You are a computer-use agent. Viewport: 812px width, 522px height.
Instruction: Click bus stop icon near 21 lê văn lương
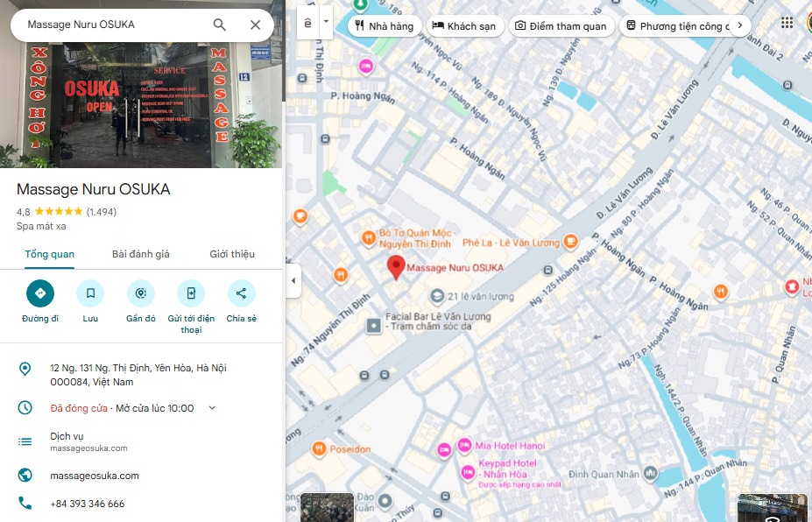pos(548,271)
